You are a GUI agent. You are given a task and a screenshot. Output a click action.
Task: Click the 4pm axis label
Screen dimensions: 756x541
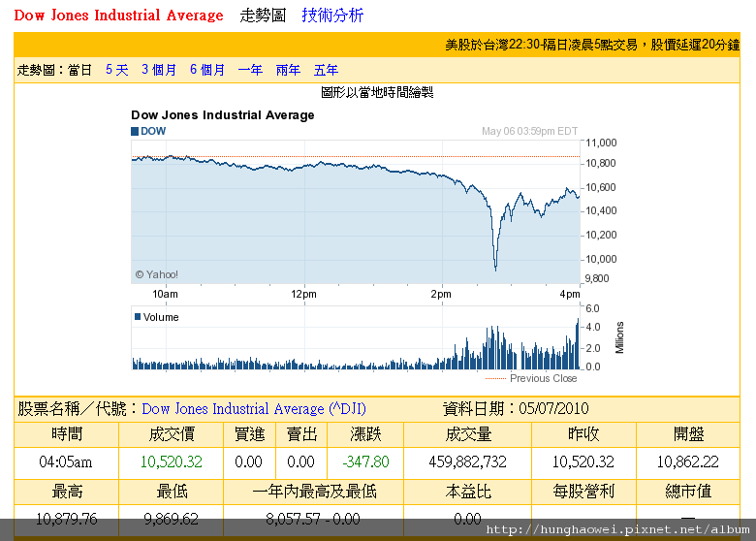pyautogui.click(x=570, y=294)
